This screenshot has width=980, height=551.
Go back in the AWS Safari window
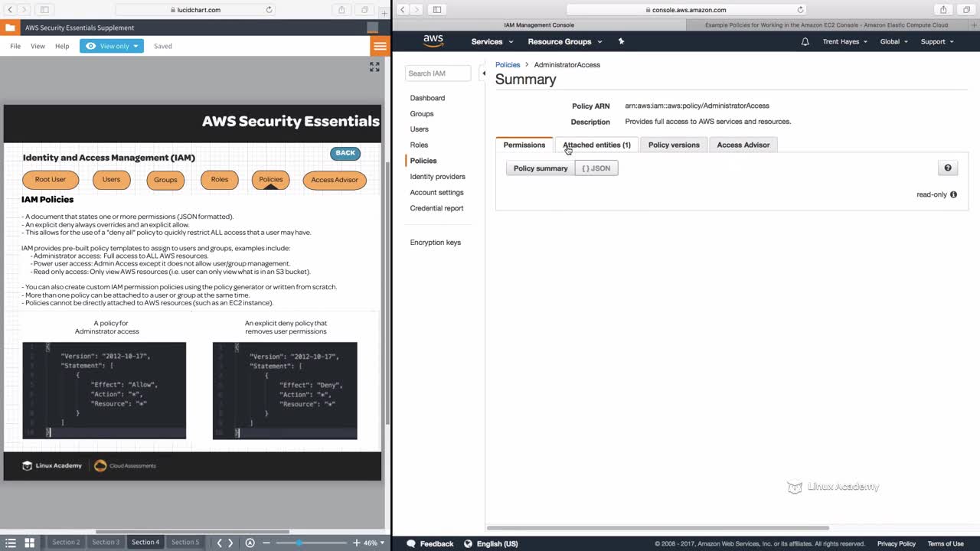pos(403,10)
